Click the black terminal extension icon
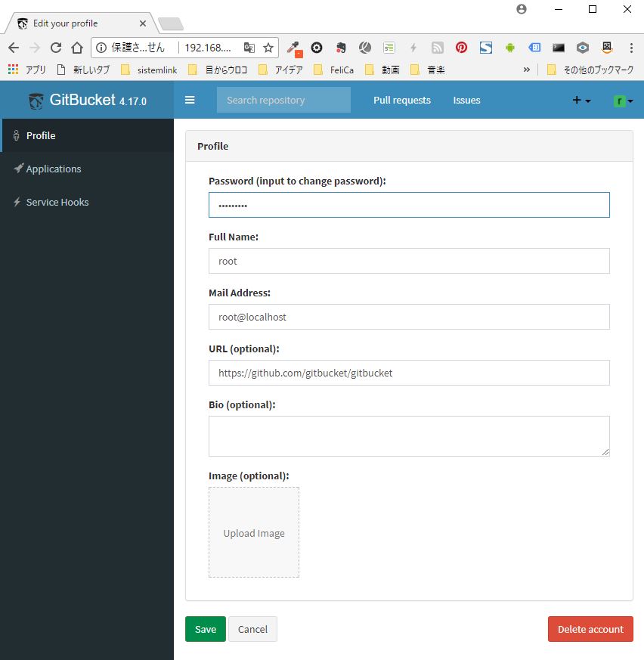Viewport: 644px width, 660px height. (559, 48)
